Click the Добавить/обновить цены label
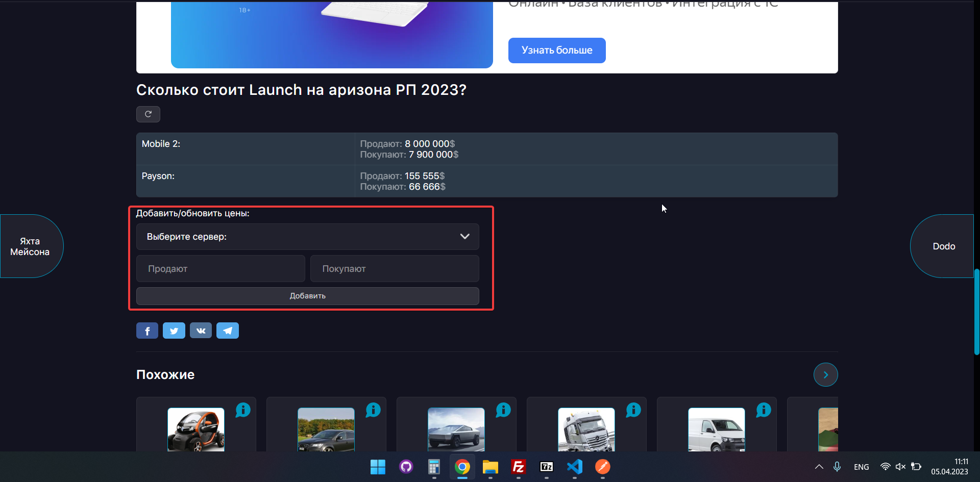Viewport: 980px width, 482px height. 193,213
